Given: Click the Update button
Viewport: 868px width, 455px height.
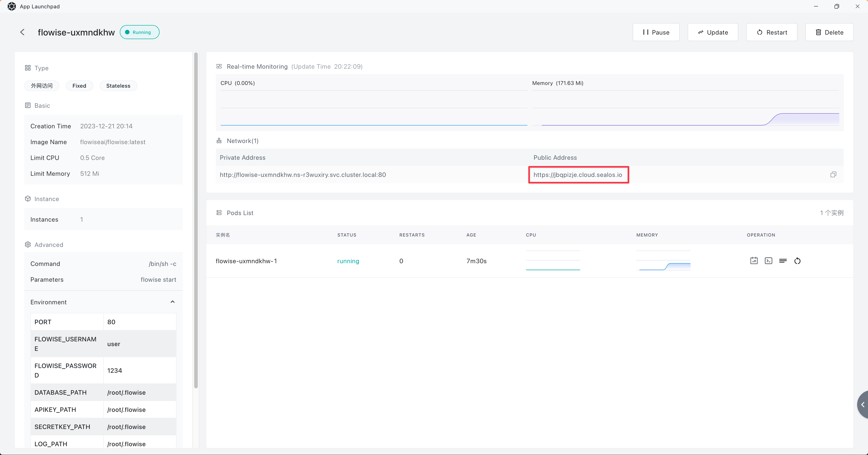Looking at the screenshot, I should tap(713, 32).
